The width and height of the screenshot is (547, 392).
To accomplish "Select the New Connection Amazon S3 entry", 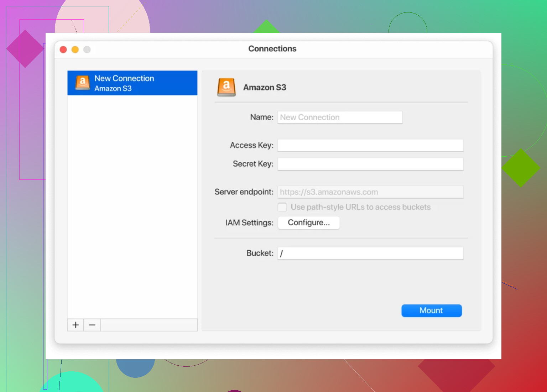I will [x=132, y=83].
